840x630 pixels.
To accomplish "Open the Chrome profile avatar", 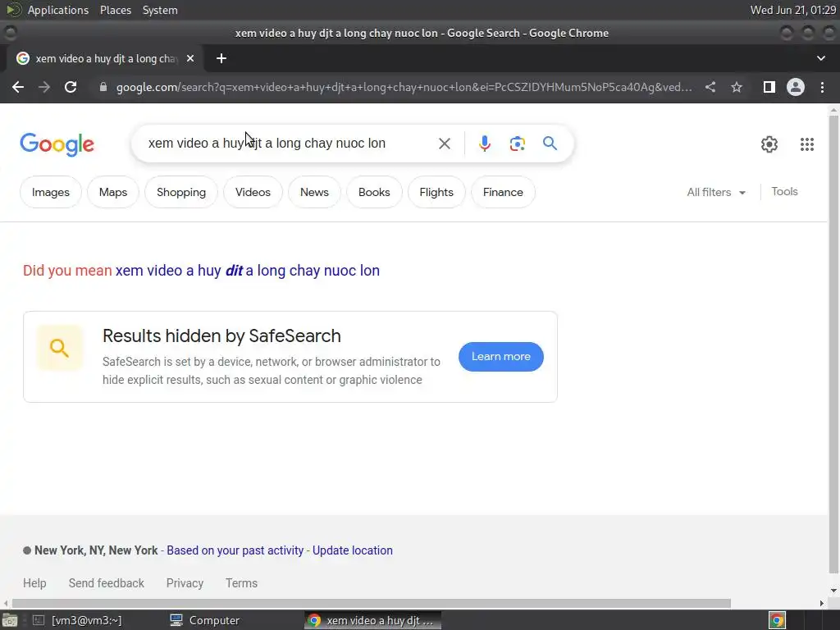I will [x=796, y=87].
